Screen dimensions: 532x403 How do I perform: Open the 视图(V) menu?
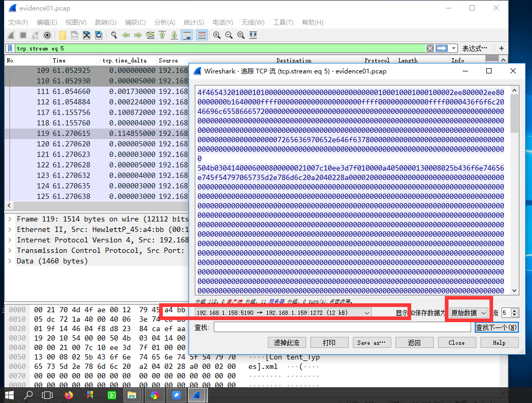pyautogui.click(x=76, y=23)
